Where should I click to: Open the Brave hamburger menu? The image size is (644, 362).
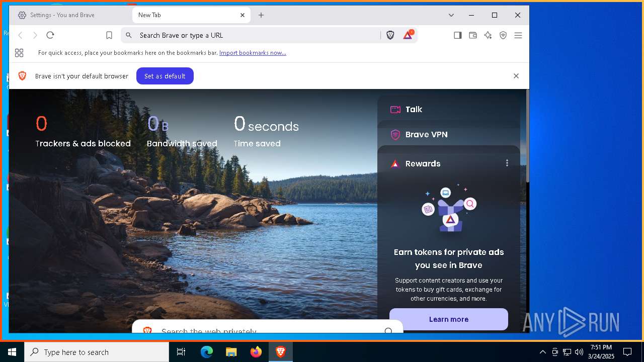(x=518, y=35)
